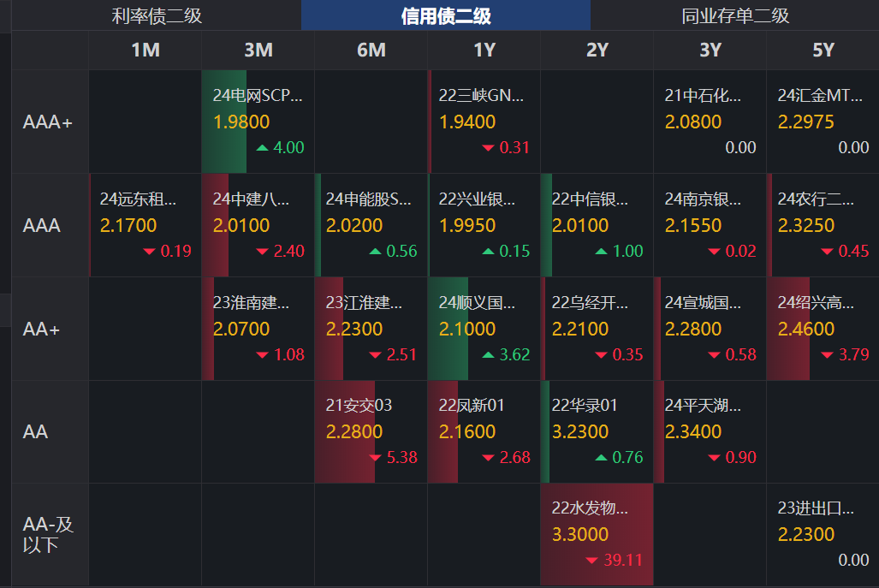Image resolution: width=879 pixels, height=588 pixels.
Task: Select the active 信用债二级 tab
Action: tap(445, 15)
